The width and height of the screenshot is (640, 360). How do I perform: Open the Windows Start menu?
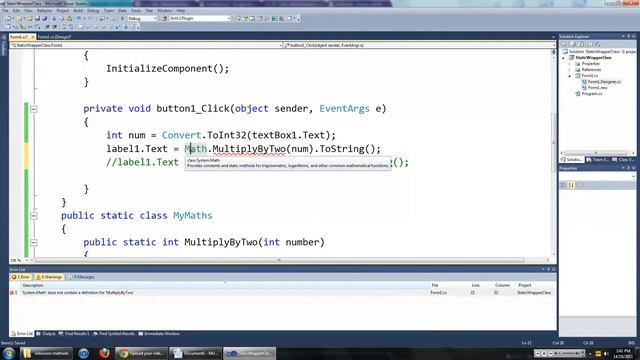9,353
